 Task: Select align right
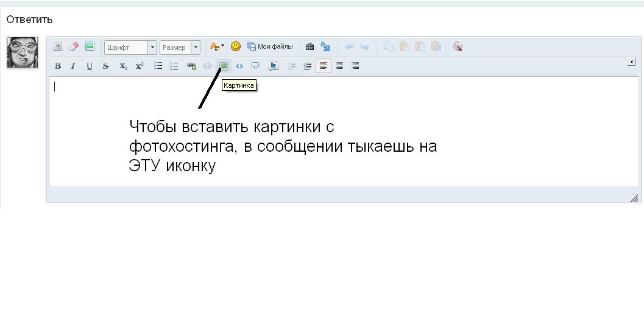pos(355,66)
